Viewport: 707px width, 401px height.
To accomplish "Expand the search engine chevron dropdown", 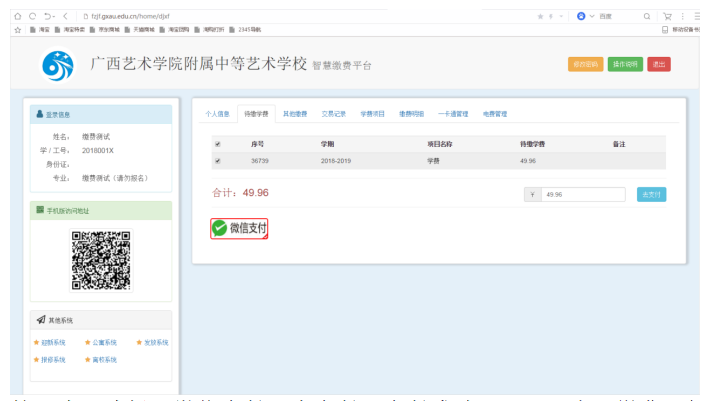I will [x=592, y=16].
